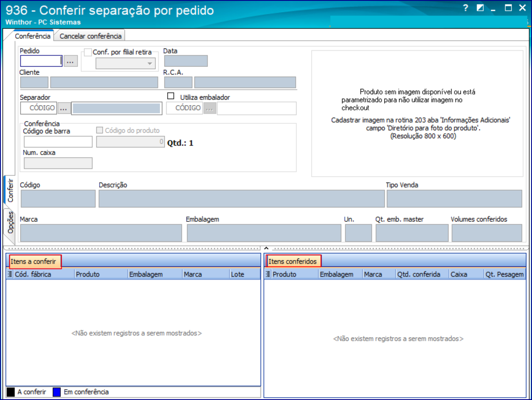
Task: Click the Un. display field
Action: pyautogui.click(x=358, y=233)
